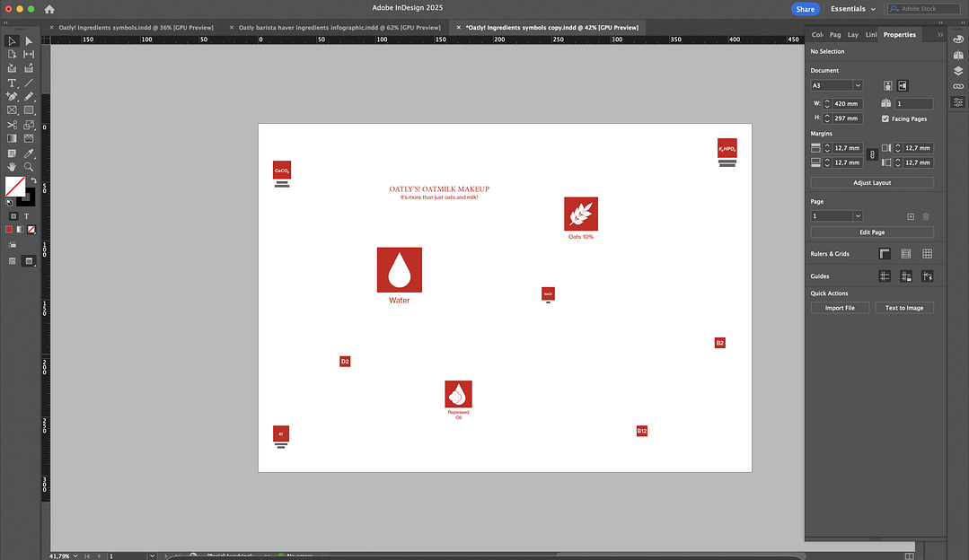Image resolution: width=969 pixels, height=560 pixels.
Task: Click the Adjust Layout button
Action: [x=871, y=182]
